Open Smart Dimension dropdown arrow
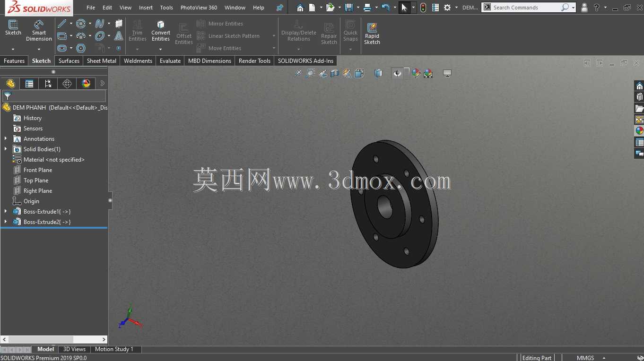 point(39,49)
